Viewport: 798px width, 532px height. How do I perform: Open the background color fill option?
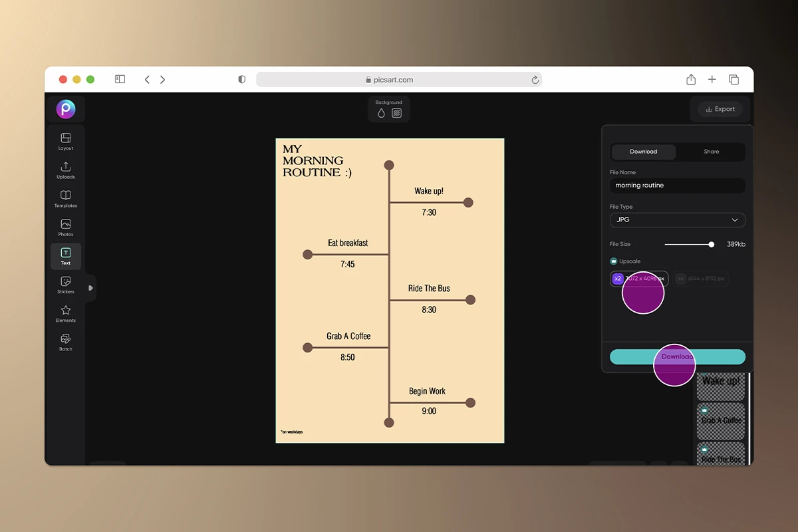380,112
